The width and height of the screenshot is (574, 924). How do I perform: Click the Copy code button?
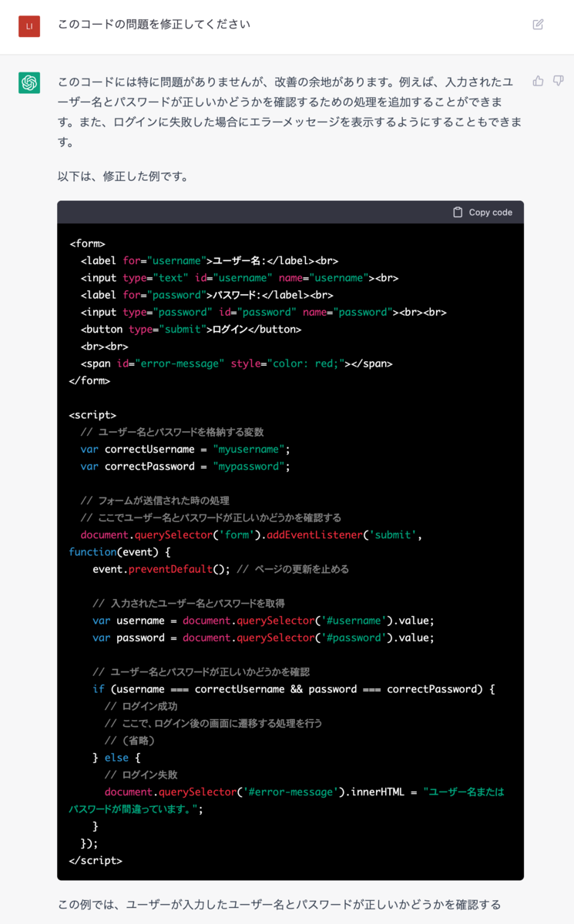pos(482,213)
